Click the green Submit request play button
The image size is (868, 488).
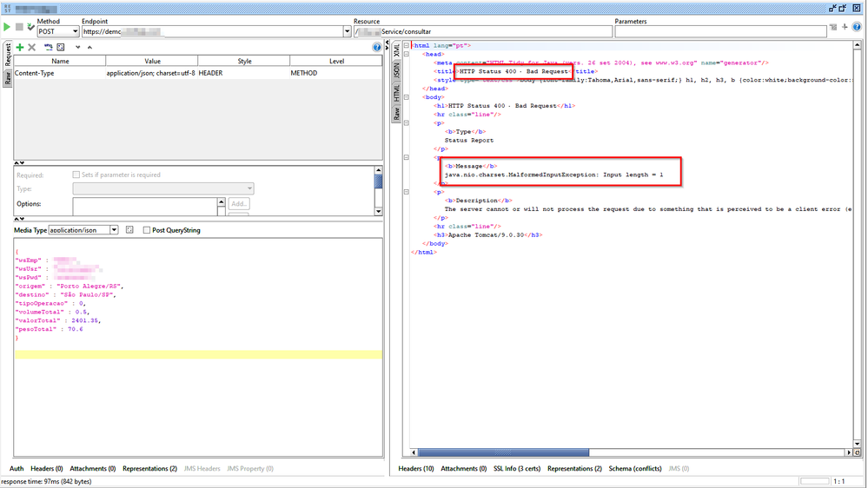tap(8, 28)
